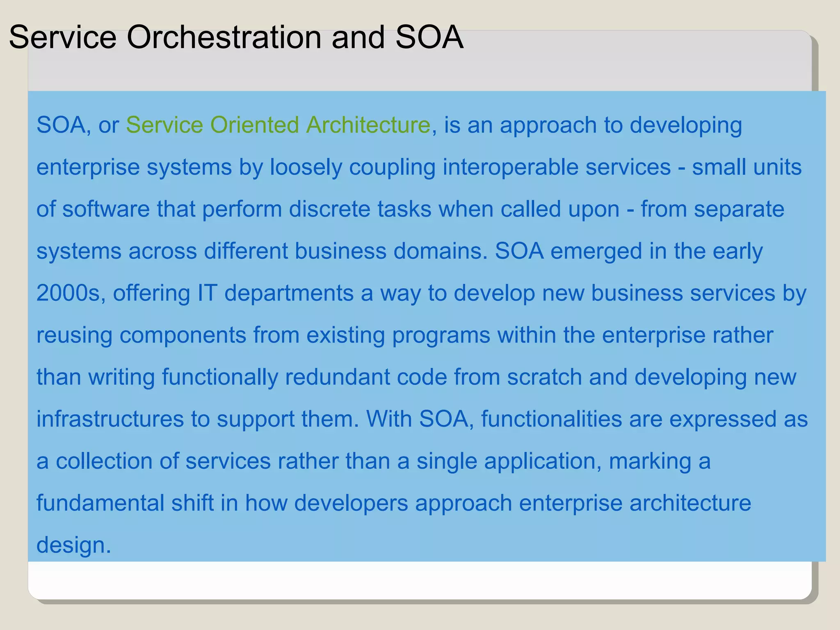Click the phrase 'business domains.' in fourth line
This screenshot has width=840, height=630.
coord(391,251)
